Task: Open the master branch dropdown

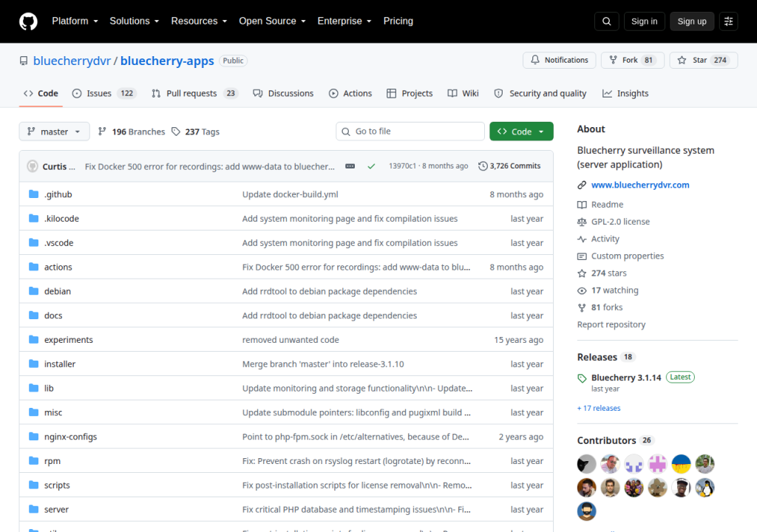Action: (x=54, y=132)
